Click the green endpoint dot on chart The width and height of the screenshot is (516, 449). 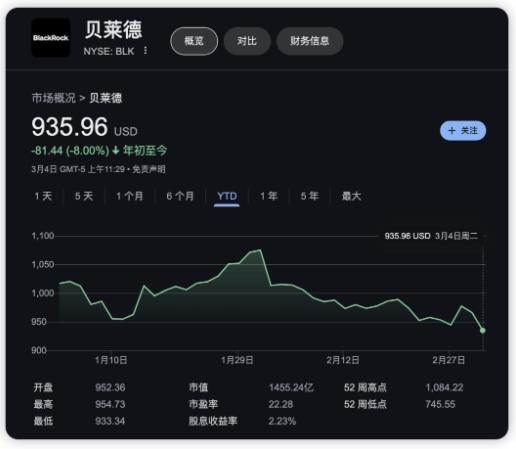(x=482, y=330)
